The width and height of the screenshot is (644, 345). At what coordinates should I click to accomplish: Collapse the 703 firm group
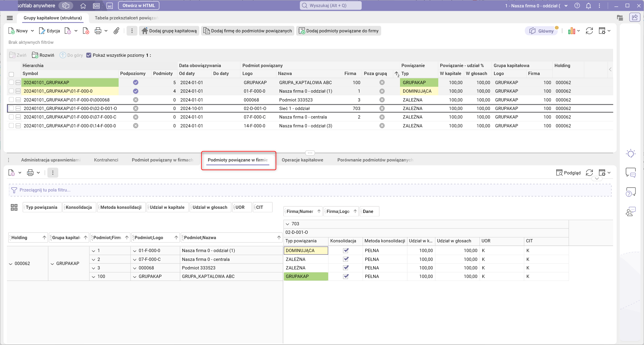(x=288, y=224)
